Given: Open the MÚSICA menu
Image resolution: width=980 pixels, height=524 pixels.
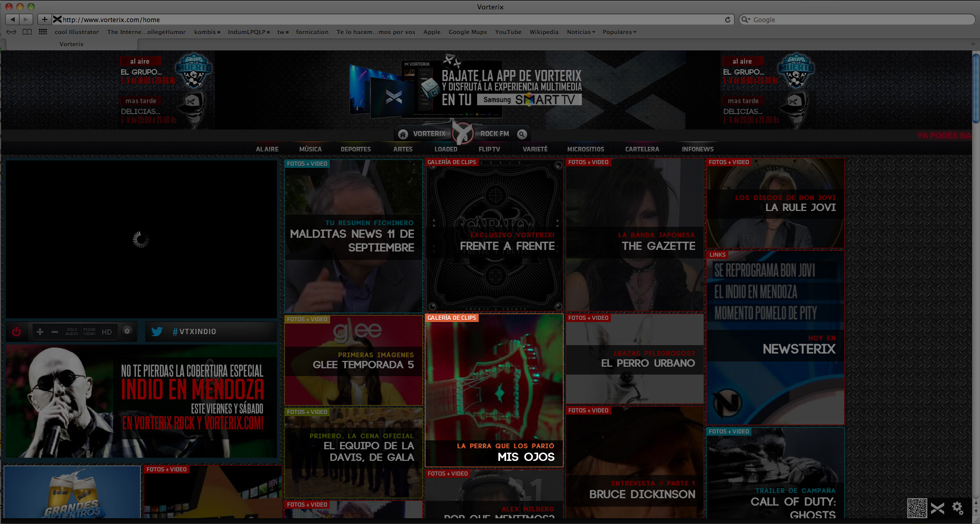Looking at the screenshot, I should [310, 149].
